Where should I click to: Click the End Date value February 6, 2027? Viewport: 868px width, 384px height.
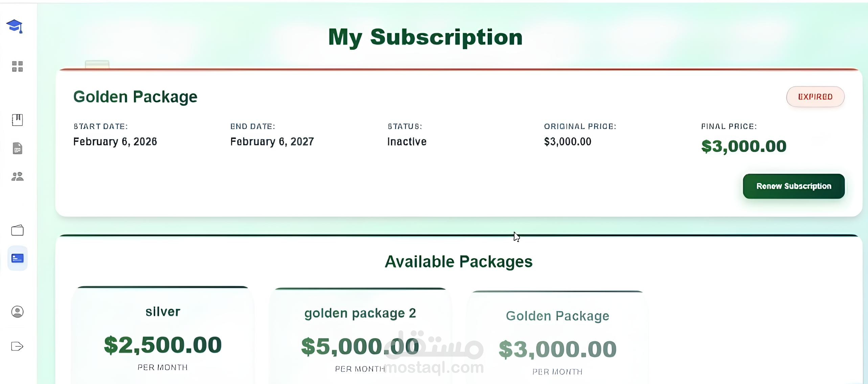click(x=272, y=142)
